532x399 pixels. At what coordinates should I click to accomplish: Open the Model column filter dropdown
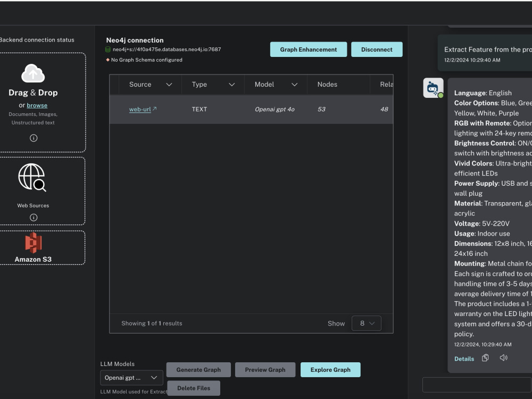pos(295,85)
